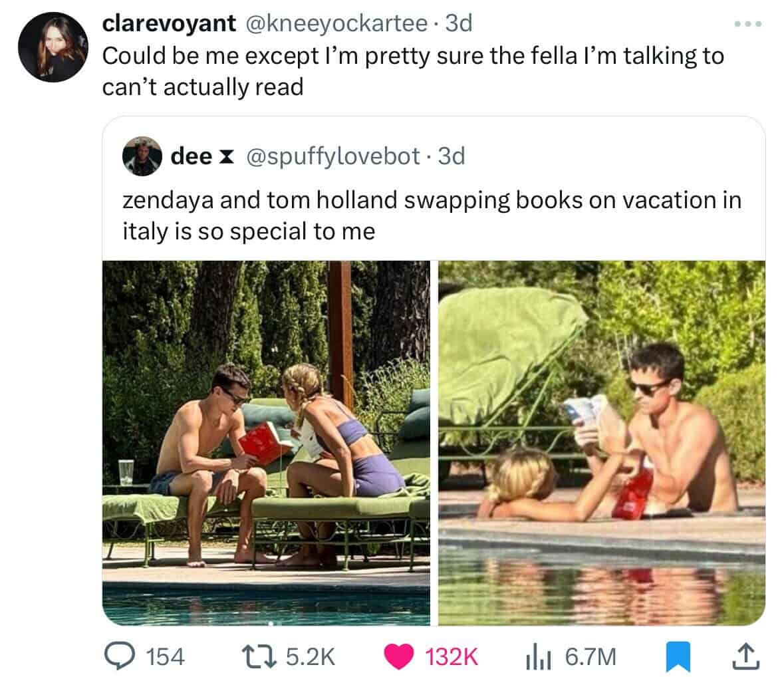Viewport: 784px width, 677px height.
Task: Click the 154 replies count
Action: (165, 657)
